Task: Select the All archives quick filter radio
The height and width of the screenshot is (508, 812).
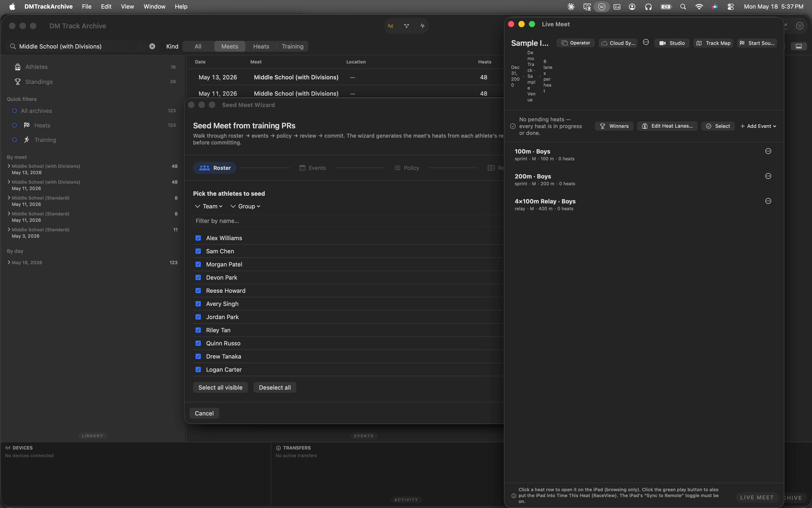Action: 14,111
